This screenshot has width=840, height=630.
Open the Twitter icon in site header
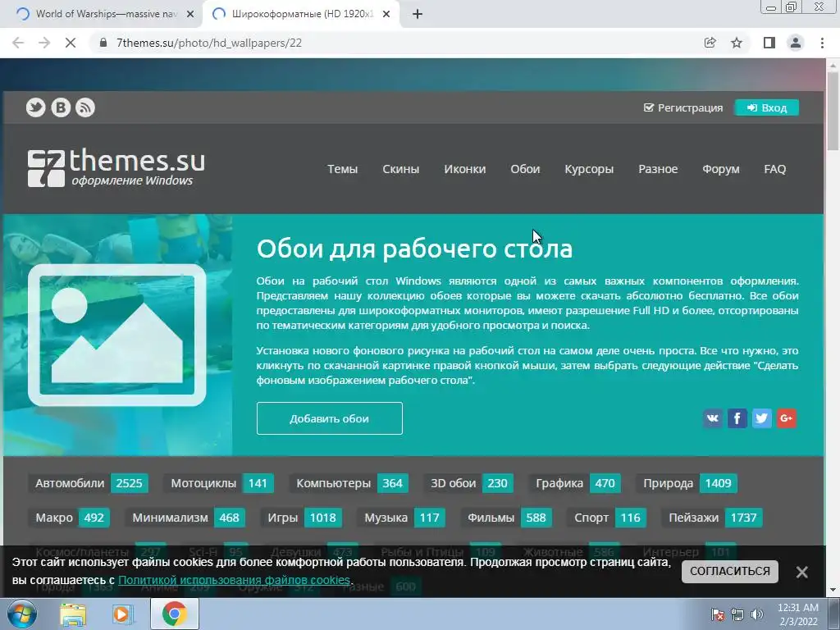(x=36, y=107)
